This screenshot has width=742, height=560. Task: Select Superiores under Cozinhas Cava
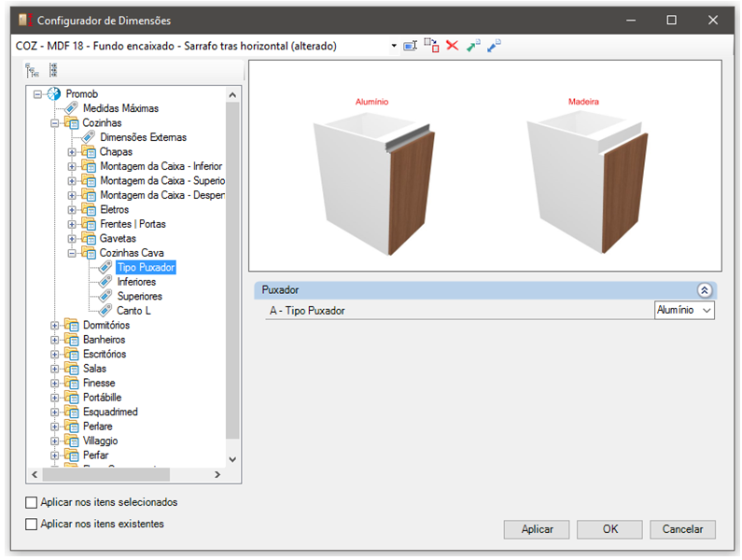pyautogui.click(x=140, y=296)
